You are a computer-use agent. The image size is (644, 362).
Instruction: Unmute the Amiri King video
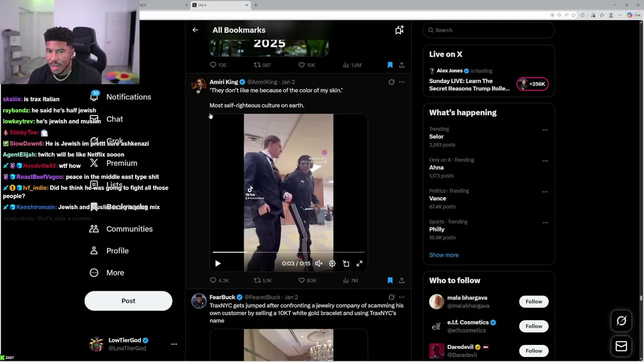318,263
